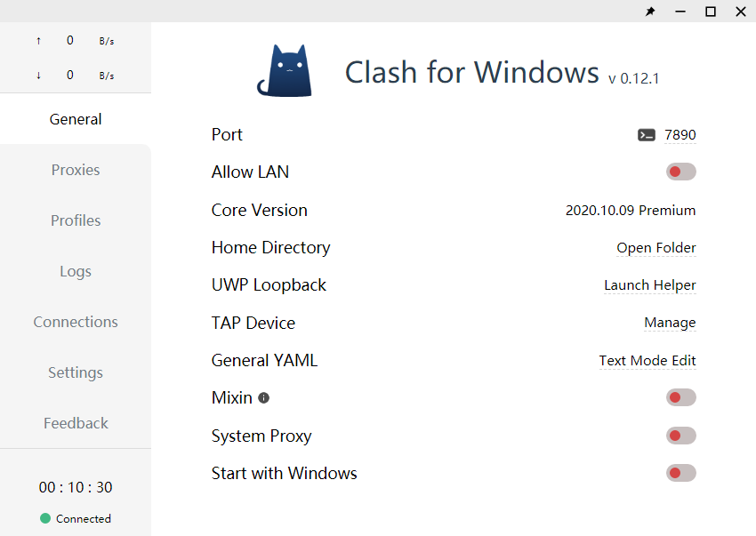This screenshot has width=756, height=536.
Task: Click the Mixin info icon
Action: click(263, 398)
